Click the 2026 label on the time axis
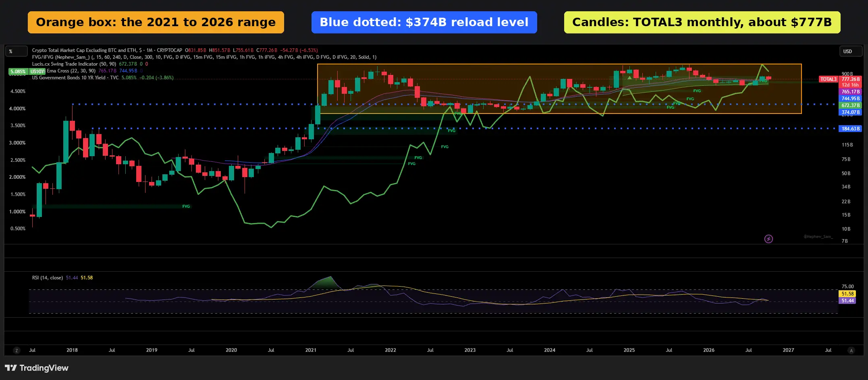Image resolution: width=868 pixels, height=380 pixels. (x=709, y=350)
